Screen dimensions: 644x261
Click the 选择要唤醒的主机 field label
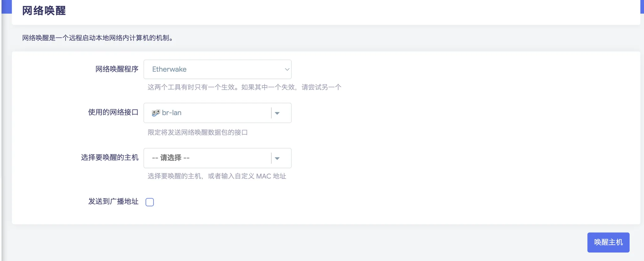point(110,157)
